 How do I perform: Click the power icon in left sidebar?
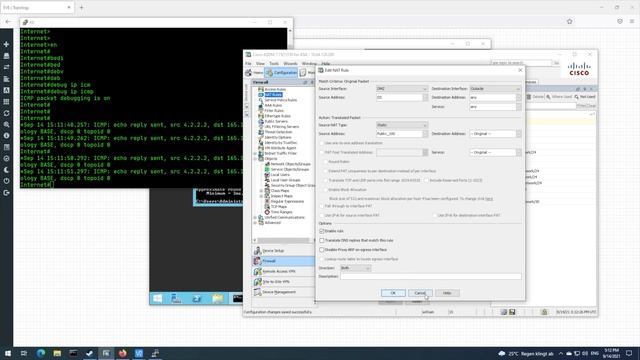(6, 181)
